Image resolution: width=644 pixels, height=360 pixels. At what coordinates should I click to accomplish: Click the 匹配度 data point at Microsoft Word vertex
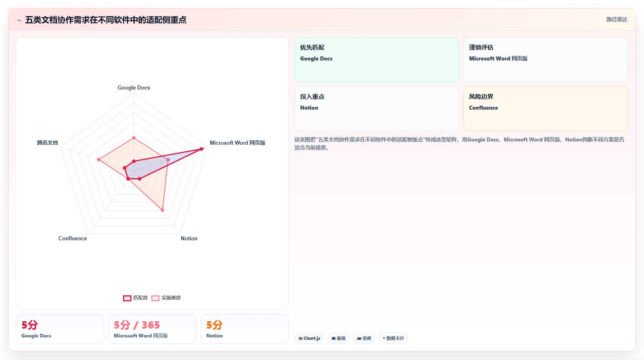[202, 149]
